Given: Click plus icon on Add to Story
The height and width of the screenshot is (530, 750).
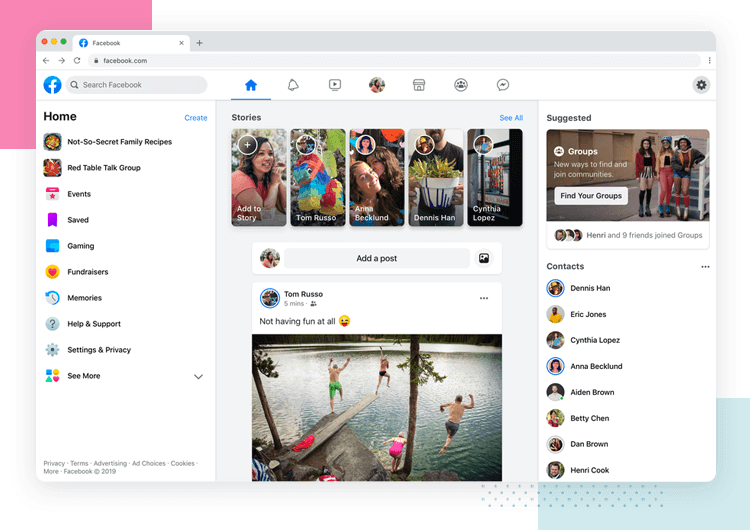Looking at the screenshot, I should [x=247, y=144].
